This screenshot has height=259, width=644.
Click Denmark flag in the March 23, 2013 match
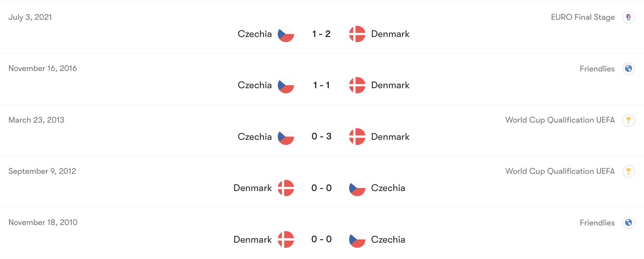(357, 137)
